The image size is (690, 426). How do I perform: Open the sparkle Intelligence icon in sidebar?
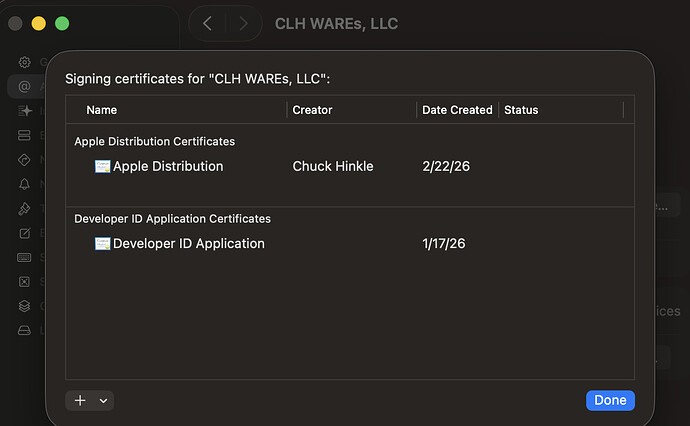coord(25,110)
